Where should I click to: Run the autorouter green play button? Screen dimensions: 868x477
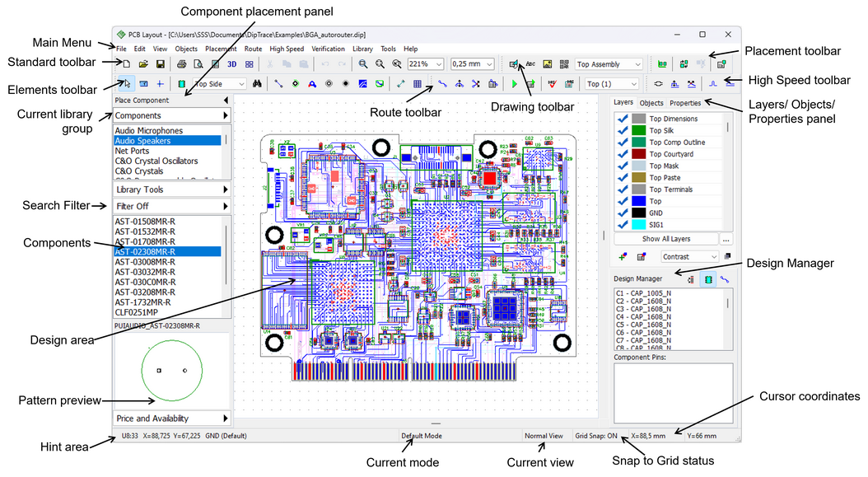click(514, 84)
